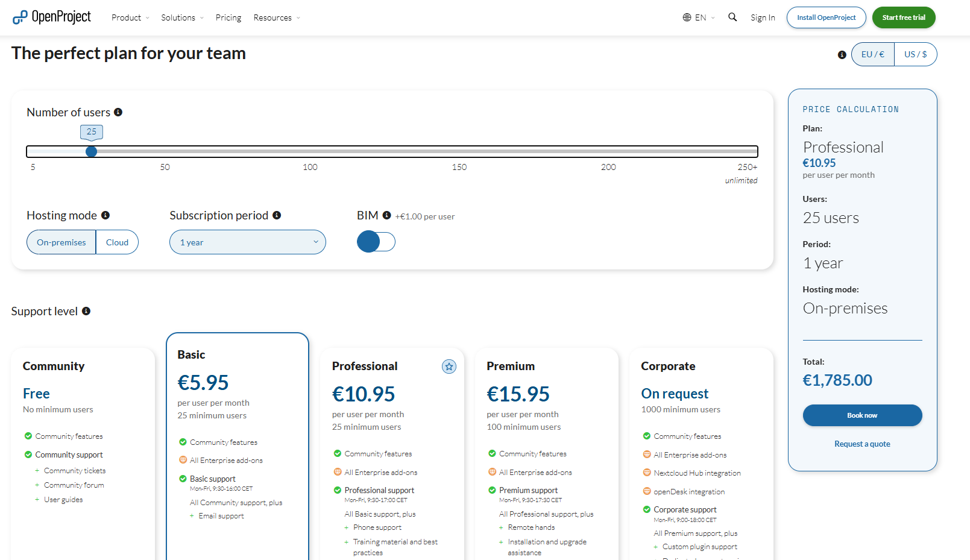Click info icon beside Subscription period
Image resolution: width=970 pixels, height=560 pixels.
277,215
